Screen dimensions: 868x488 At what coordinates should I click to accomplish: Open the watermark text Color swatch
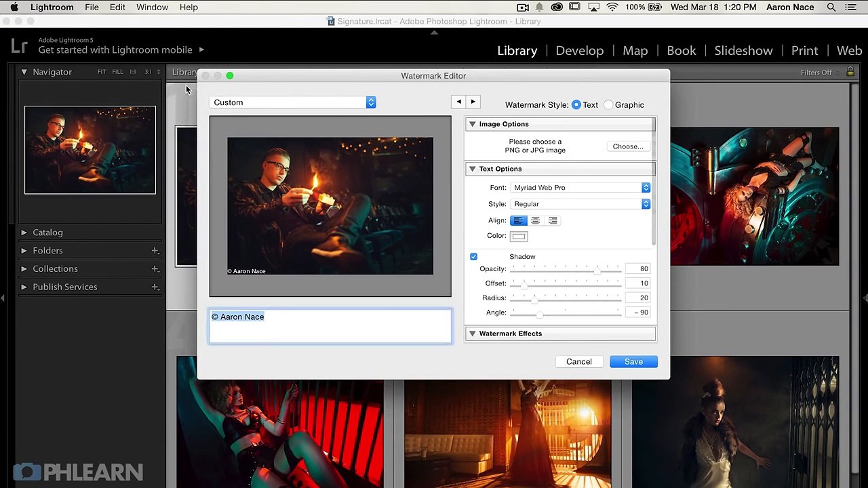click(x=519, y=237)
